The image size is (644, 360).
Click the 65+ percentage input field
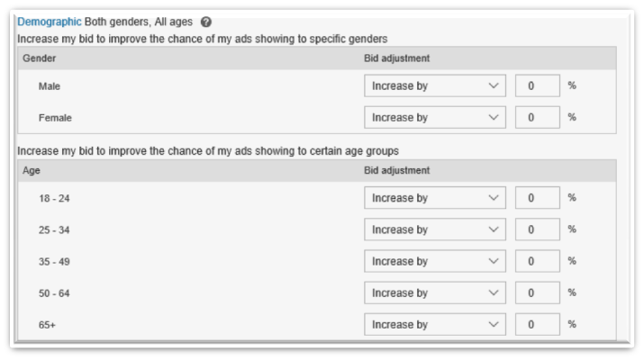tap(537, 324)
